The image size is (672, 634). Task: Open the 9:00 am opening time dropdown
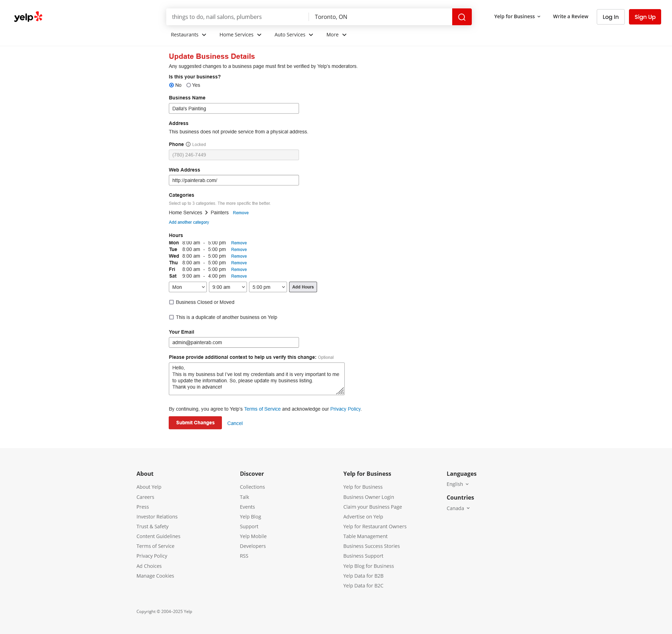[228, 287]
